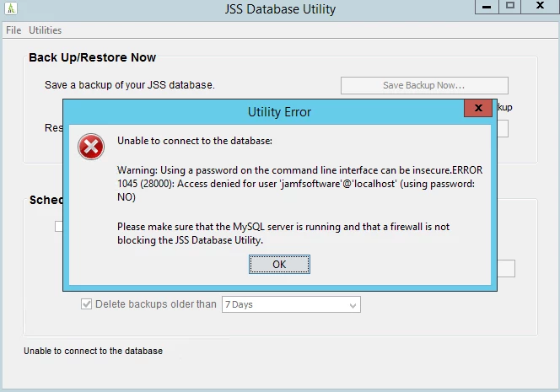Close the Utility Error dialog with X

point(478,108)
